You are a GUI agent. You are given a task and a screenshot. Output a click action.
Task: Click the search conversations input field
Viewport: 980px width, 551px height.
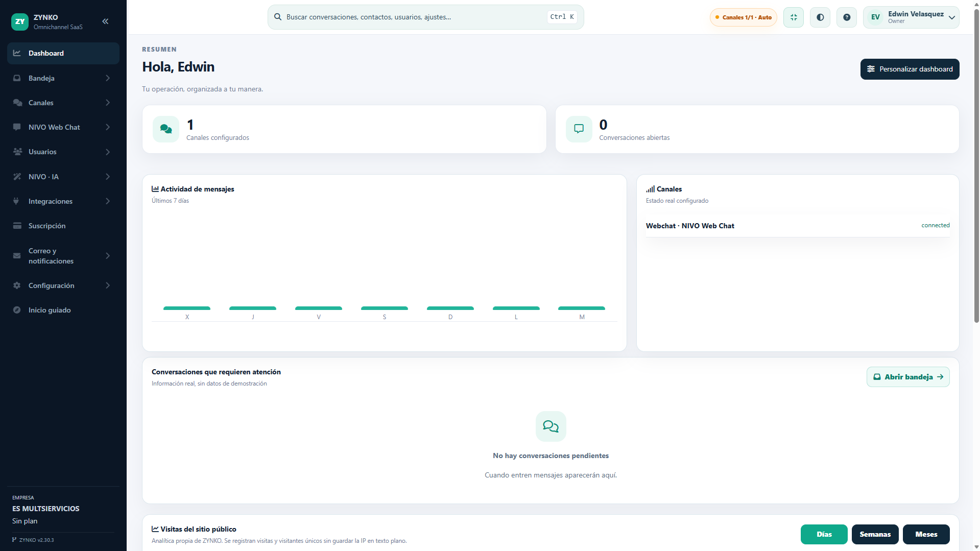point(425,17)
